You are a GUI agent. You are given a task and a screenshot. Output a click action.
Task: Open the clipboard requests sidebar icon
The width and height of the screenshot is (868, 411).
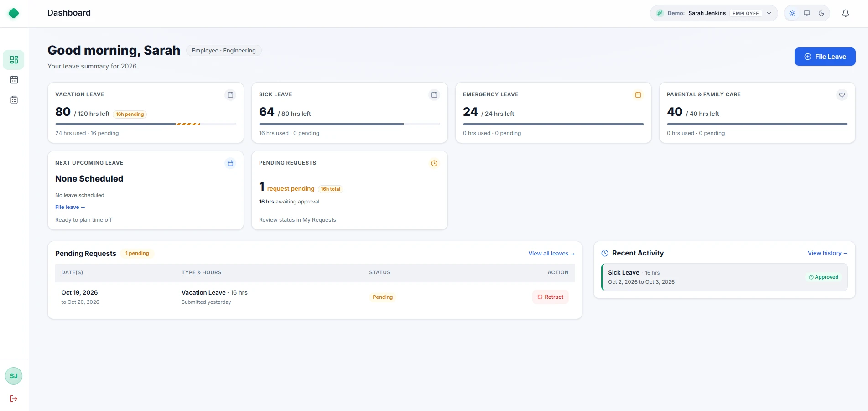tap(14, 100)
